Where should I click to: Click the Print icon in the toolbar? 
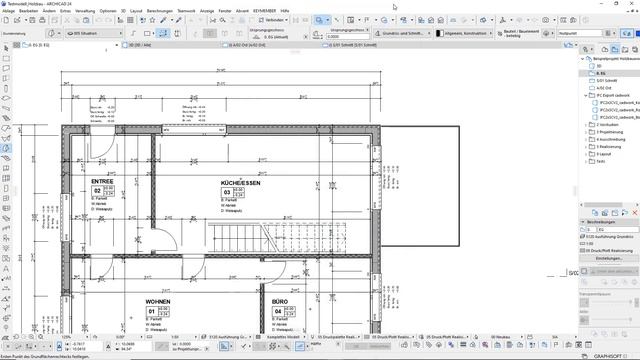click(42, 20)
